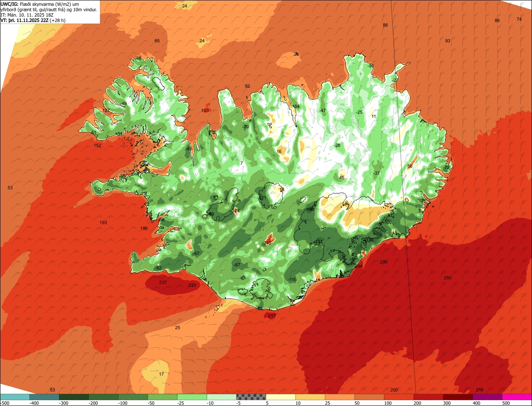Screen dimensions: 532x406
Task: Click the map value 92
Action: click(x=247, y=86)
